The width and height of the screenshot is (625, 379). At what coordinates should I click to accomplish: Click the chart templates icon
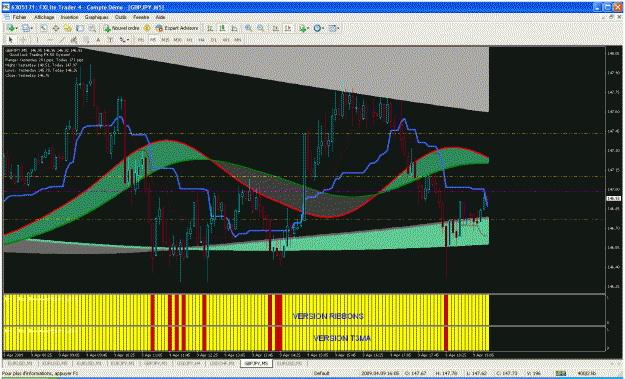[x=332, y=28]
